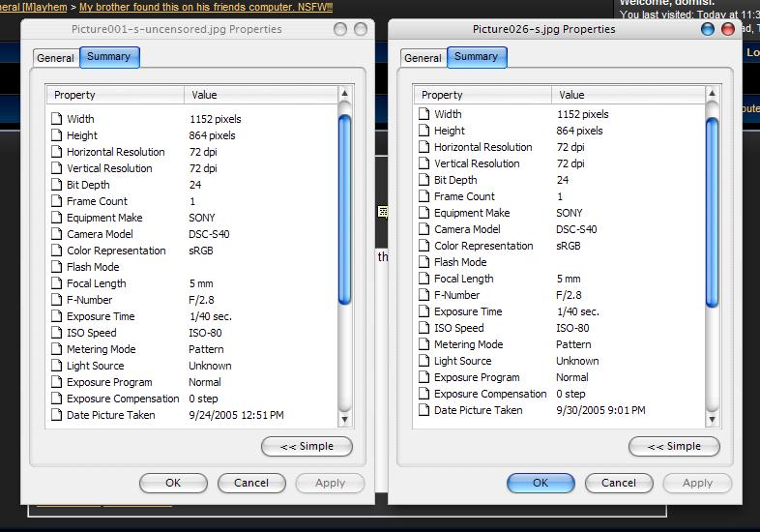Click Horizontal Resolution icon in Picture026 window

[424, 147]
